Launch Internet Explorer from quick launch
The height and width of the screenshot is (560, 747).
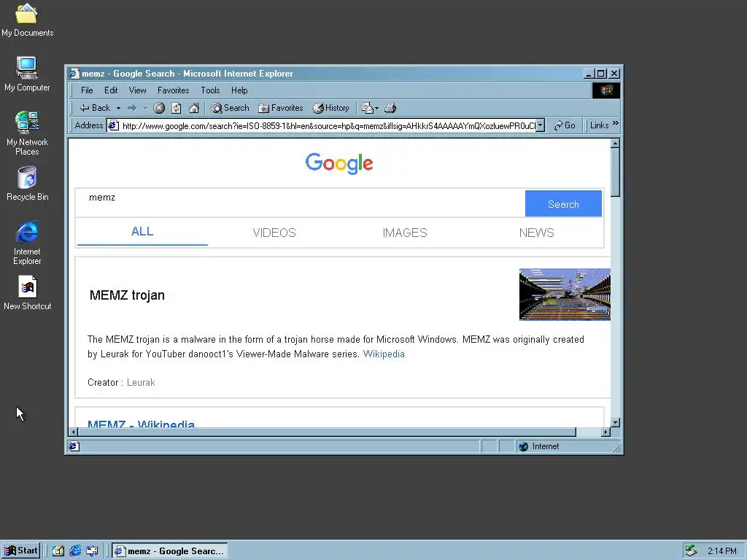pos(75,551)
